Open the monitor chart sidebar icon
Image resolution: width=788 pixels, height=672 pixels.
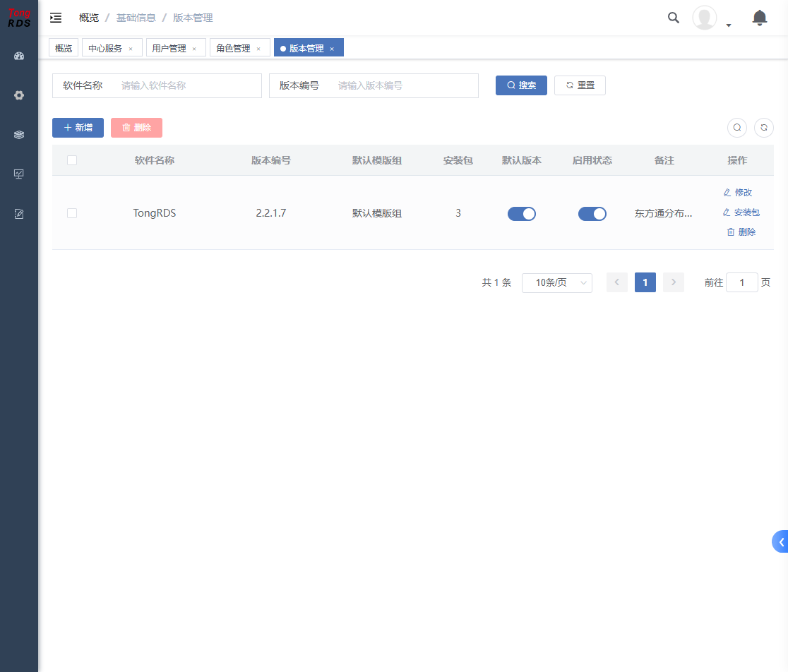(19, 174)
